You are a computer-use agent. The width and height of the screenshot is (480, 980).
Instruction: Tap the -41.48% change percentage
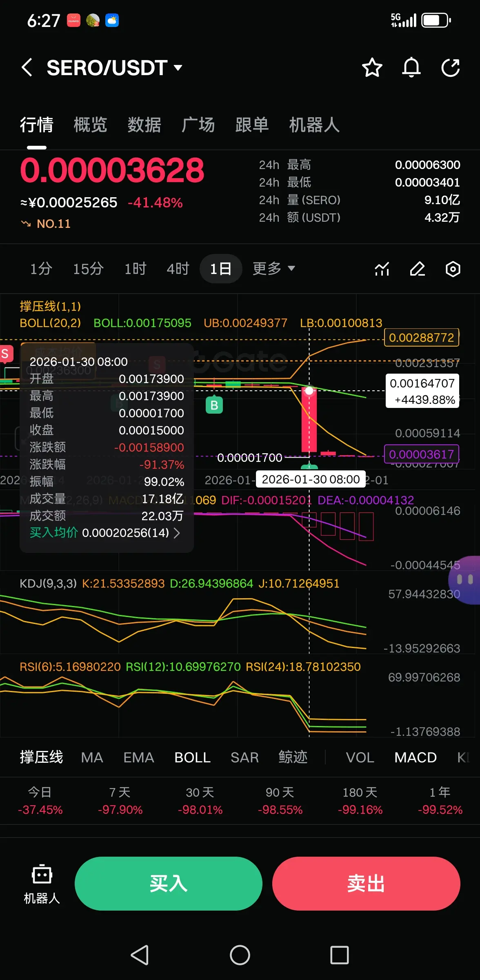click(x=155, y=203)
